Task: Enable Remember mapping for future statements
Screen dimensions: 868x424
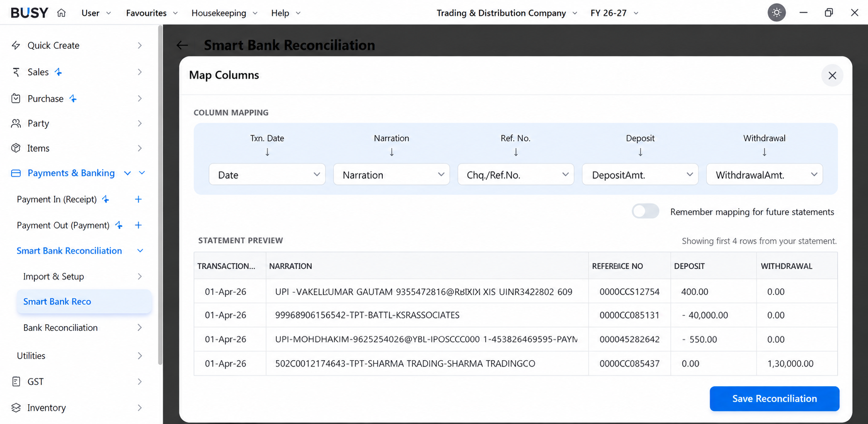Action: (645, 211)
